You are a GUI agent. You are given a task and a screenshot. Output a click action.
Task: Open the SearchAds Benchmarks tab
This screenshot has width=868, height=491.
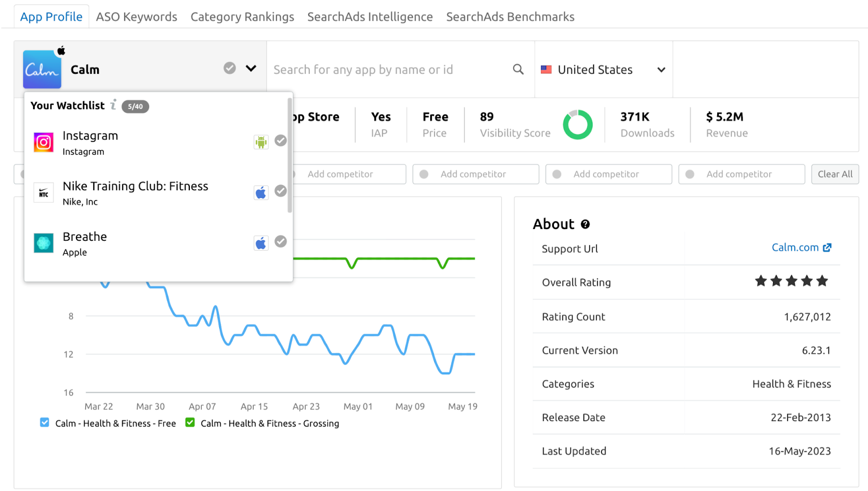click(x=510, y=17)
